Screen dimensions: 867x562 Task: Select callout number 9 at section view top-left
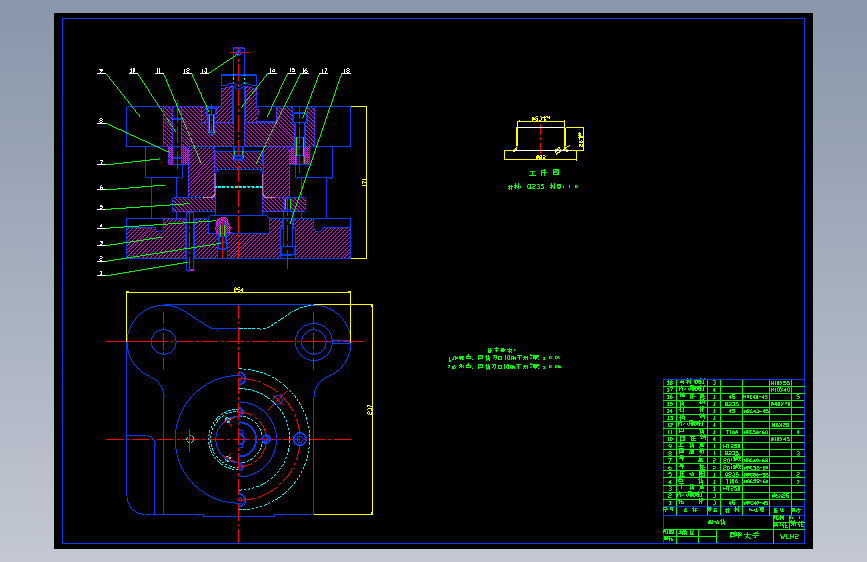[x=101, y=71]
